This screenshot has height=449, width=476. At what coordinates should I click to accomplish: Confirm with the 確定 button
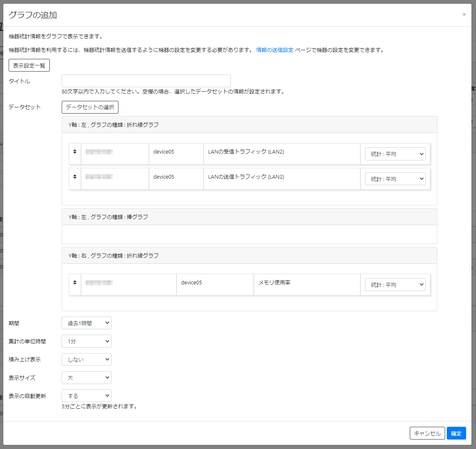pyautogui.click(x=456, y=433)
